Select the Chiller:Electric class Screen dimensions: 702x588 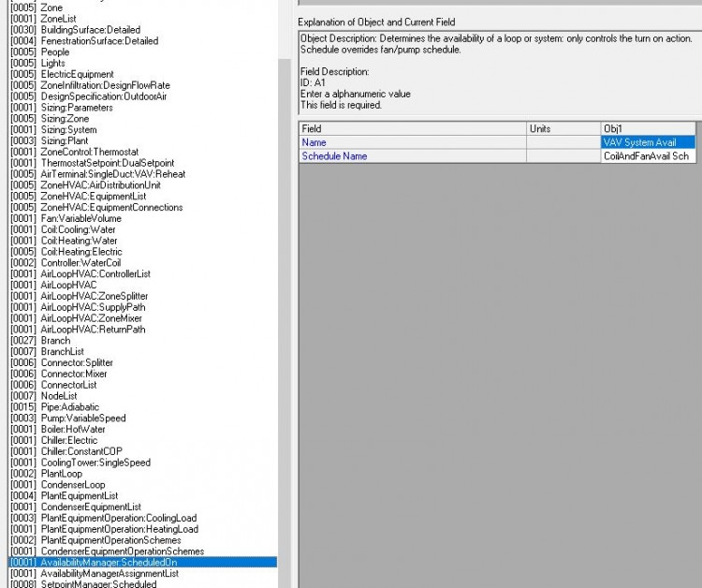[x=68, y=440]
